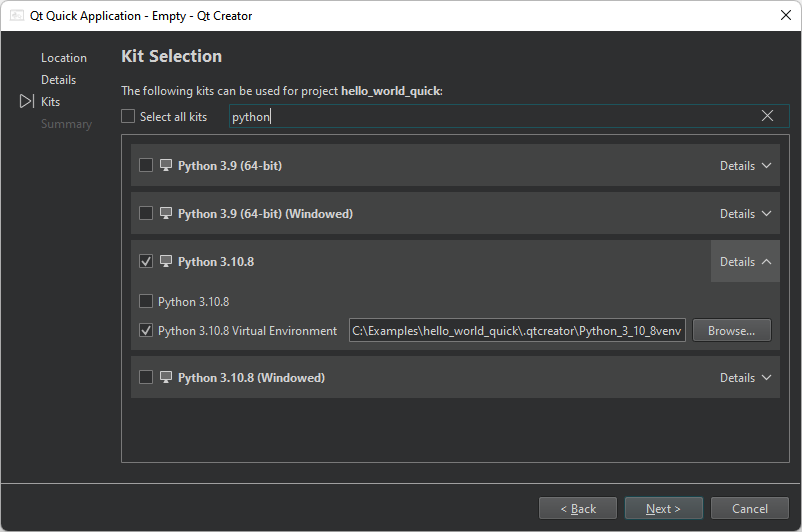Screen dimensions: 802x532
Task: Click the monitor icon beside Python 3.10.8 kit
Action: click(166, 261)
